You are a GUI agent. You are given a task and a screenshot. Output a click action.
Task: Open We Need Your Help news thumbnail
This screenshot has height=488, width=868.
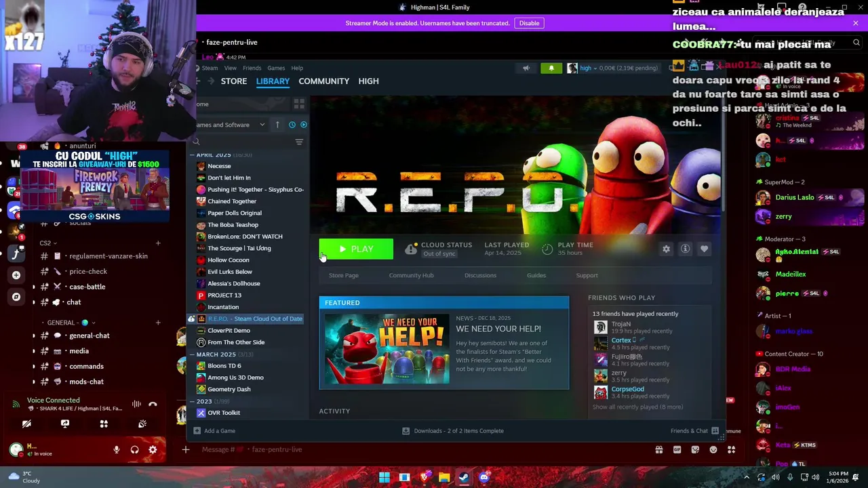coord(387,349)
